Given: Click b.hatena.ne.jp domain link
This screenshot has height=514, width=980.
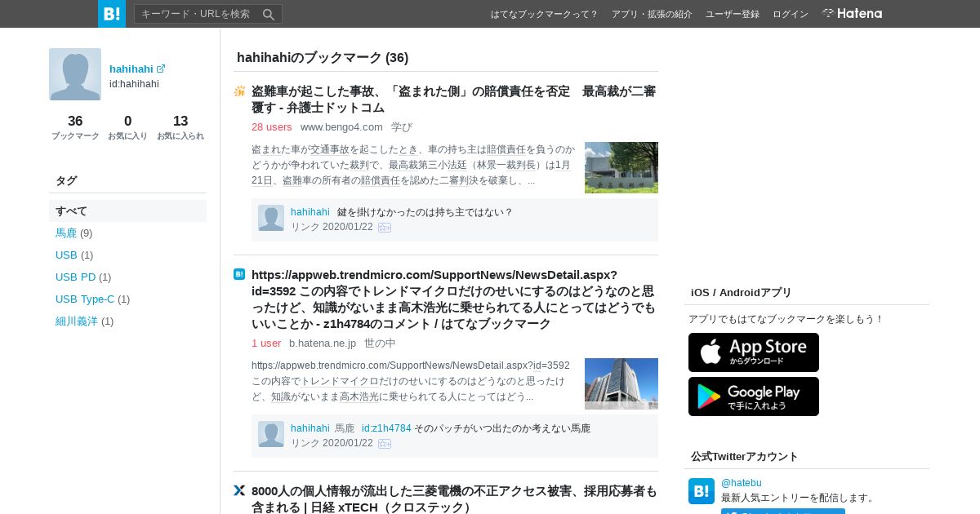Looking at the screenshot, I should pyautogui.click(x=323, y=343).
